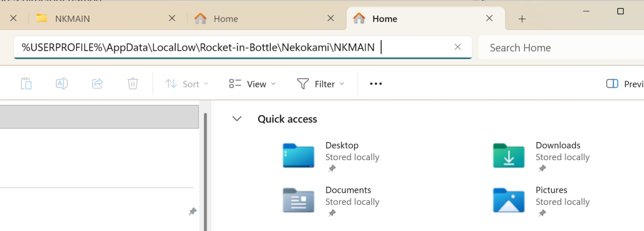Image resolution: width=644 pixels, height=231 pixels.
Task: Open the Filter dropdown menu
Action: pos(320,84)
